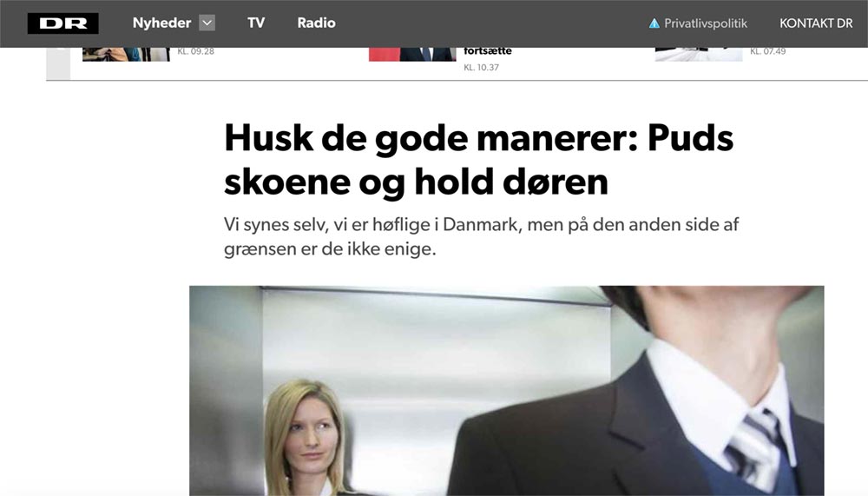Click the KL. 10.37 timestamp

(x=482, y=68)
